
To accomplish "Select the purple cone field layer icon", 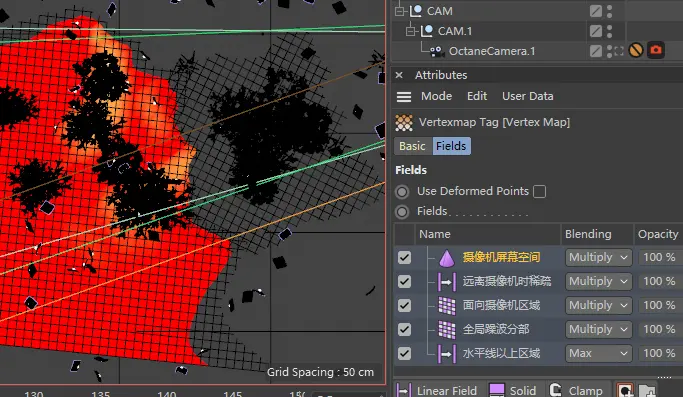I will [x=446, y=258].
